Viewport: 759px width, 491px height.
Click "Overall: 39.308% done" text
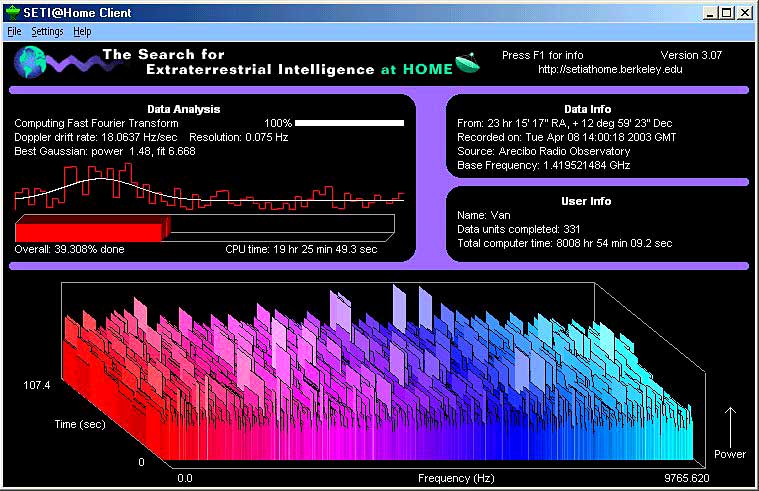[69, 249]
